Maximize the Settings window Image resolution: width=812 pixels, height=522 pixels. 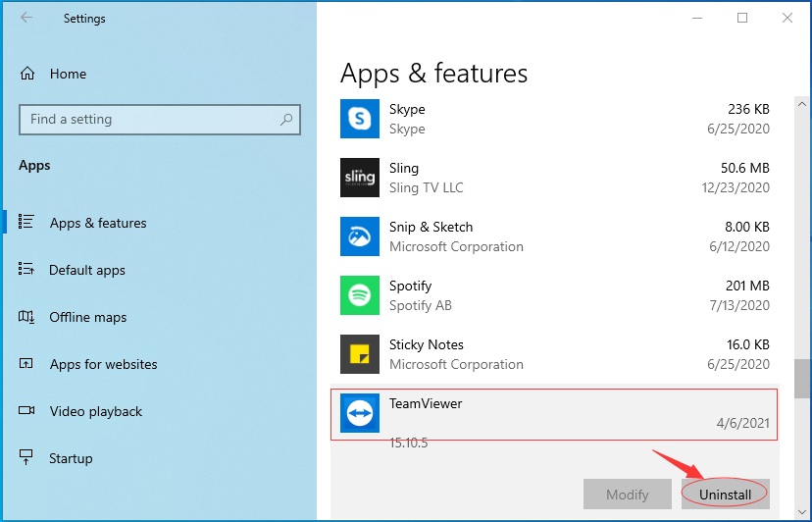pos(742,18)
